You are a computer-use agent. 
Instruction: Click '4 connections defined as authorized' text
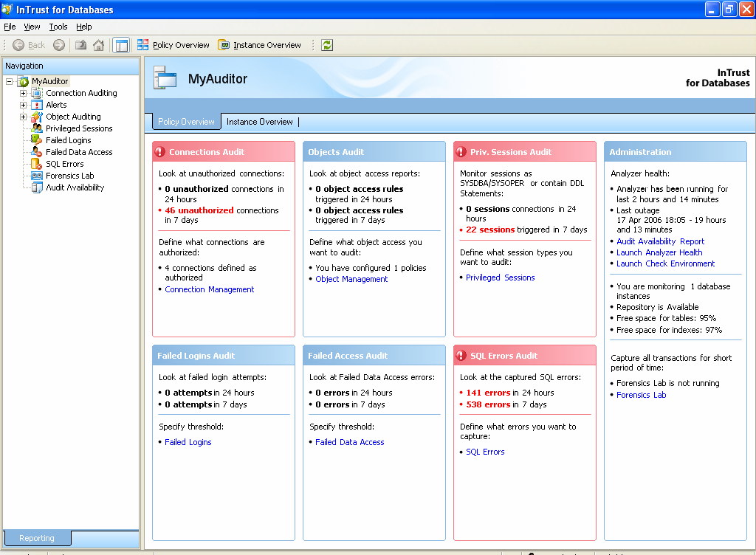coord(210,272)
